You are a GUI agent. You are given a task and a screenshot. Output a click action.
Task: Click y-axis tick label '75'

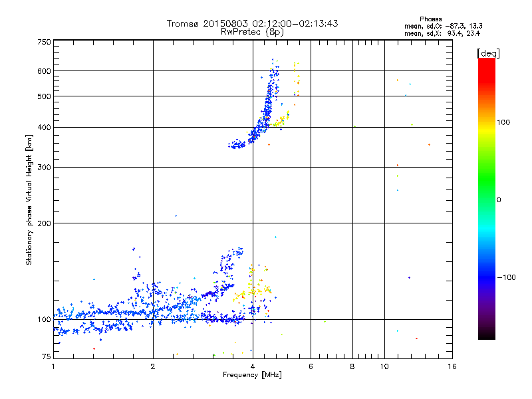pos(47,356)
